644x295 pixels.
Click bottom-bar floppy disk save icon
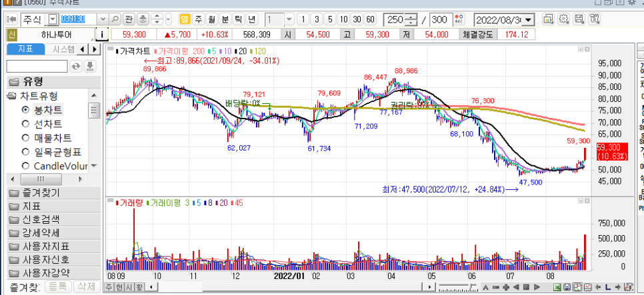pyautogui.click(x=567, y=287)
